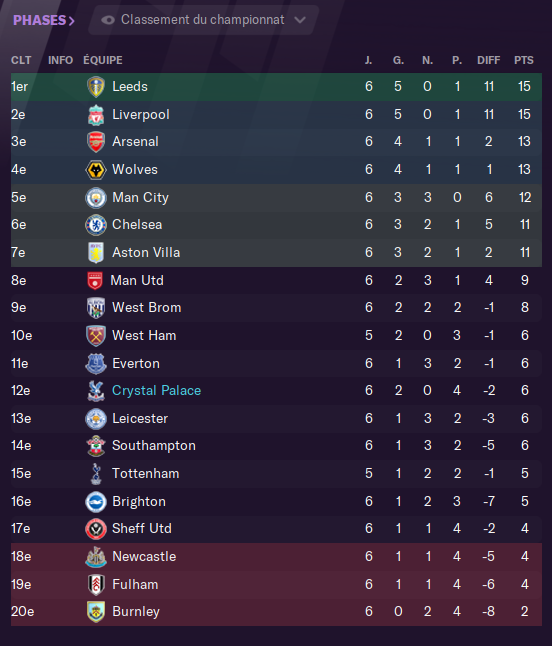The image size is (552, 646).
Task: Sort by ÉQUIPE column header
Action: click(103, 60)
